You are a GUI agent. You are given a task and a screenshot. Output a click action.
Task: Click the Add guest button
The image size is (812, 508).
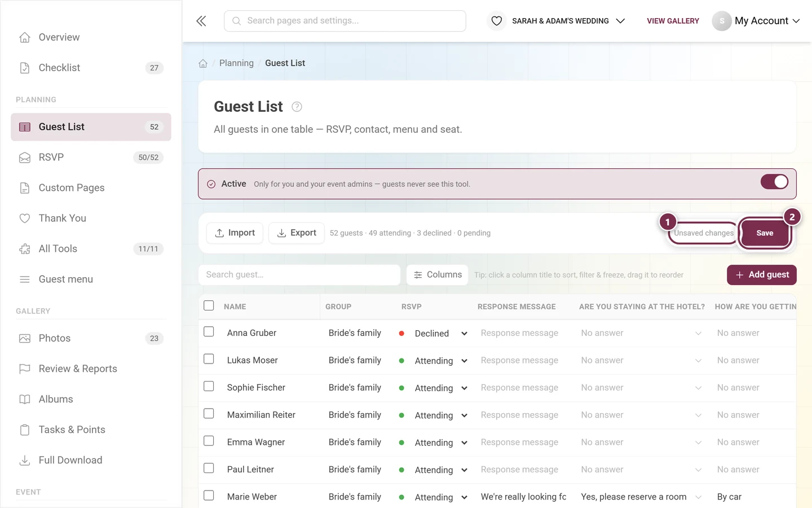click(762, 275)
